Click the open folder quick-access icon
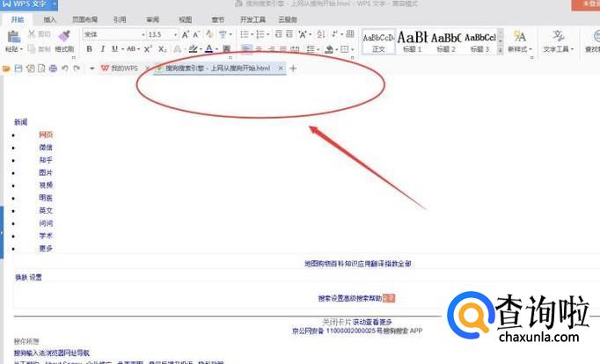Image resolution: width=600 pixels, height=364 pixels. 6,69
